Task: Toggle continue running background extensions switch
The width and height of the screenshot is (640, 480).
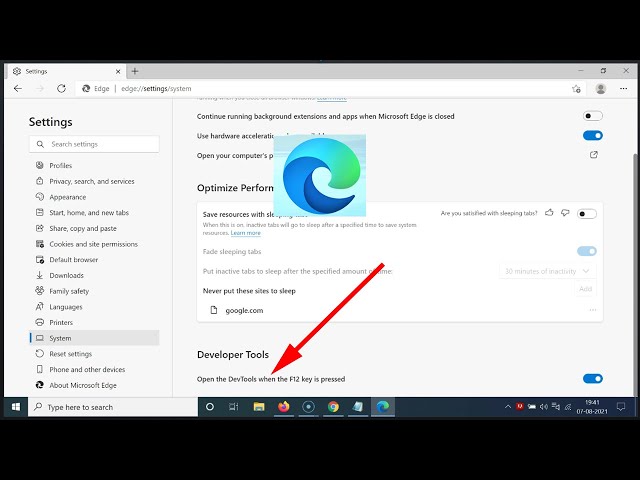Action: [593, 116]
